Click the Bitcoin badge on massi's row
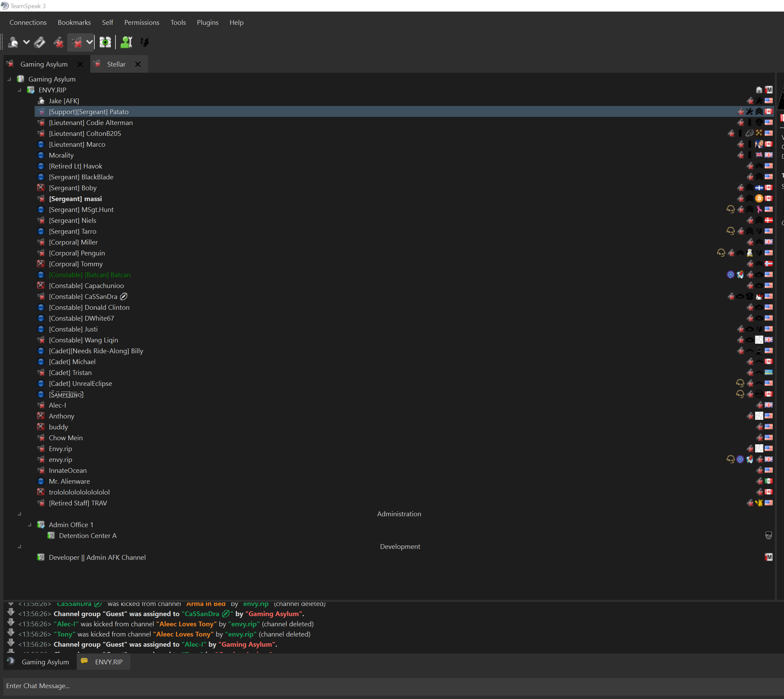Viewport: 784px width, 699px height. 759,199
